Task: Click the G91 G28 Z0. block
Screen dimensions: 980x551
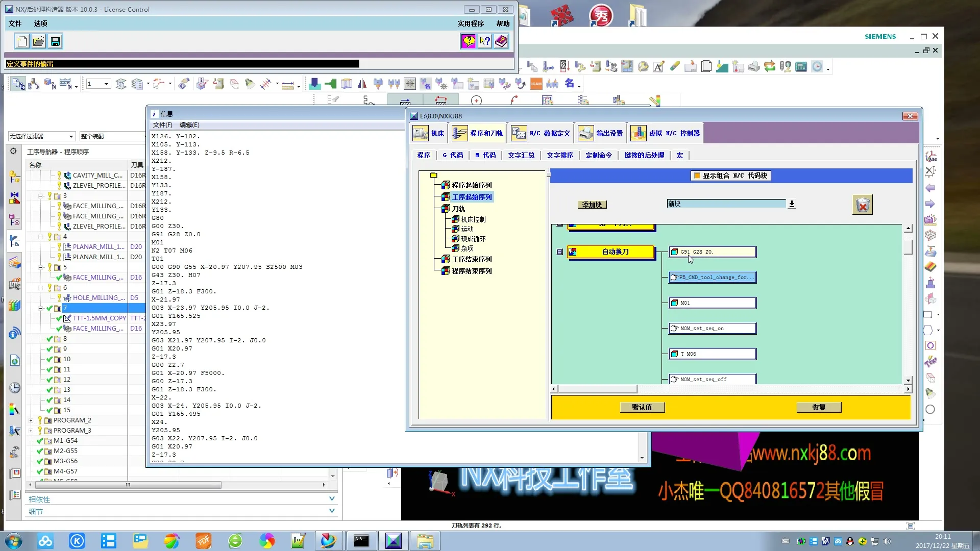Action: (x=713, y=252)
